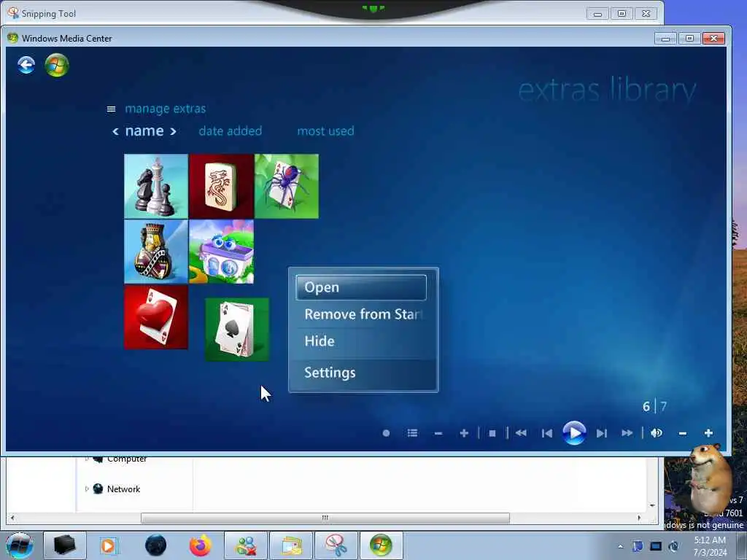Image resolution: width=747 pixels, height=560 pixels.
Task: Open the Windows Start orb
Action: [20, 545]
